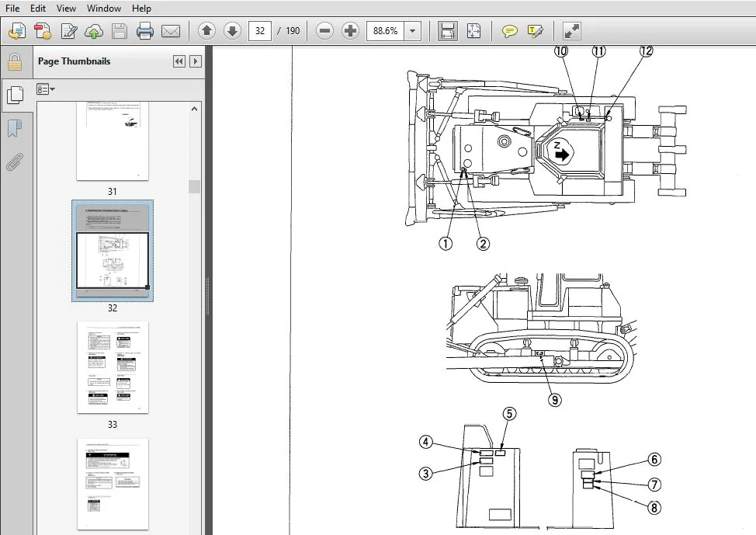This screenshot has height=535, width=756.
Task: Open the Help menu
Action: [x=141, y=9]
